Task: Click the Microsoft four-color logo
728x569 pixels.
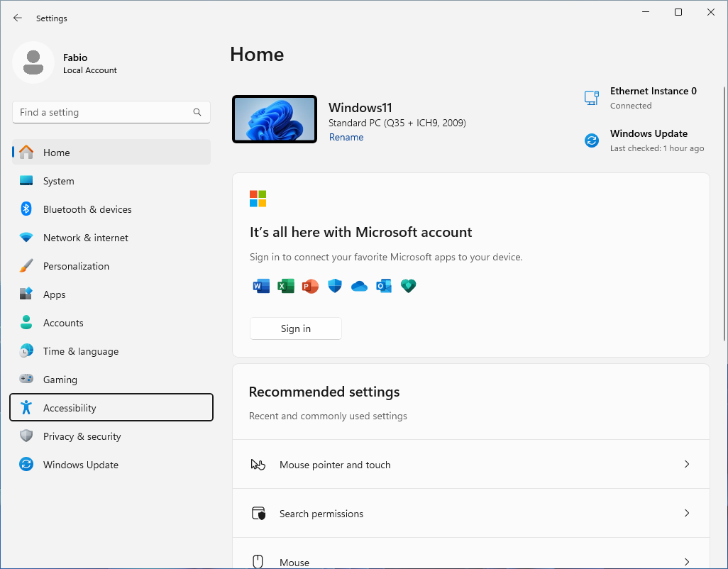Action: [x=258, y=199]
